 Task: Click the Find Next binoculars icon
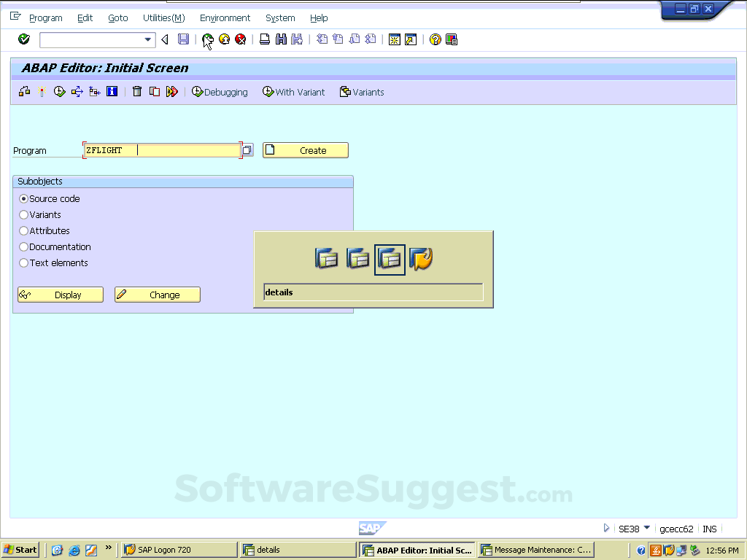pos(297,39)
